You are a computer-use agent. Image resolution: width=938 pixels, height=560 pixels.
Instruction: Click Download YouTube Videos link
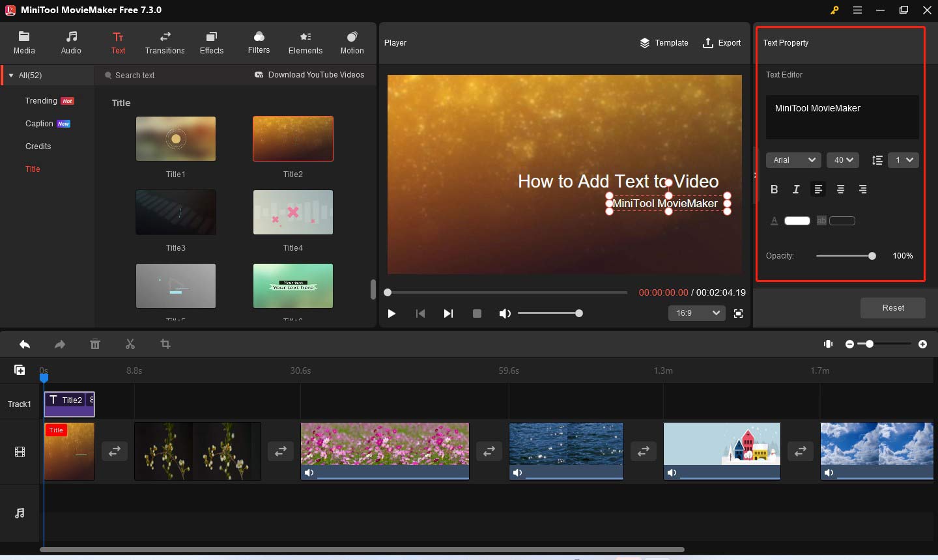click(309, 75)
